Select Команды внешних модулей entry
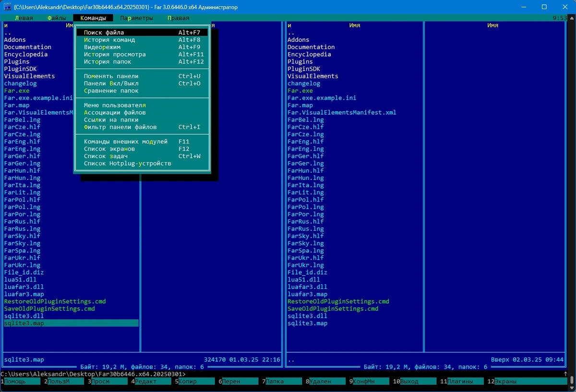Screen dimensions: 576x392 (142, 142)
